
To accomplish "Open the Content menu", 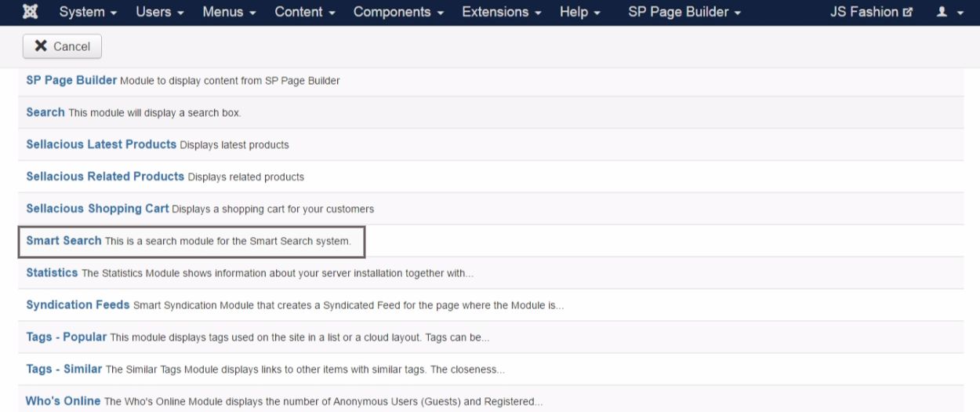I will [305, 13].
